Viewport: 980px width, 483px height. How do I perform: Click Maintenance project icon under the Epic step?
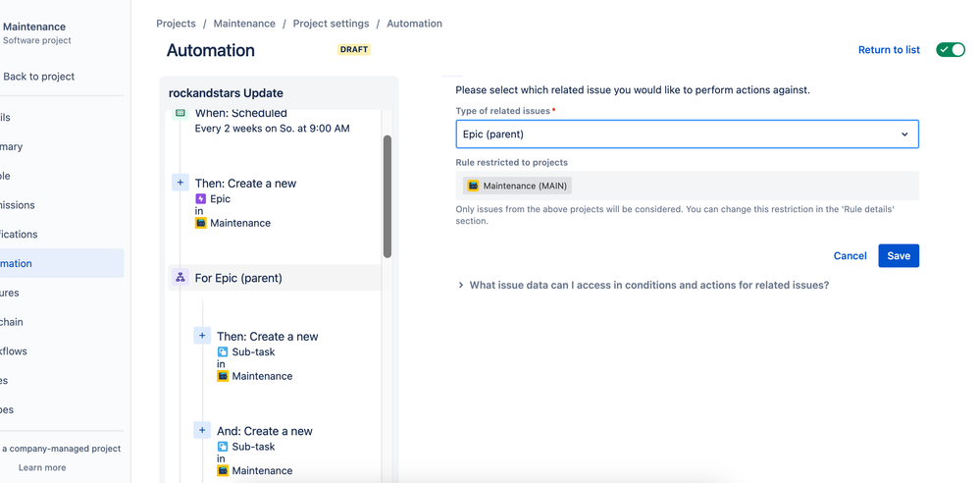point(201,223)
